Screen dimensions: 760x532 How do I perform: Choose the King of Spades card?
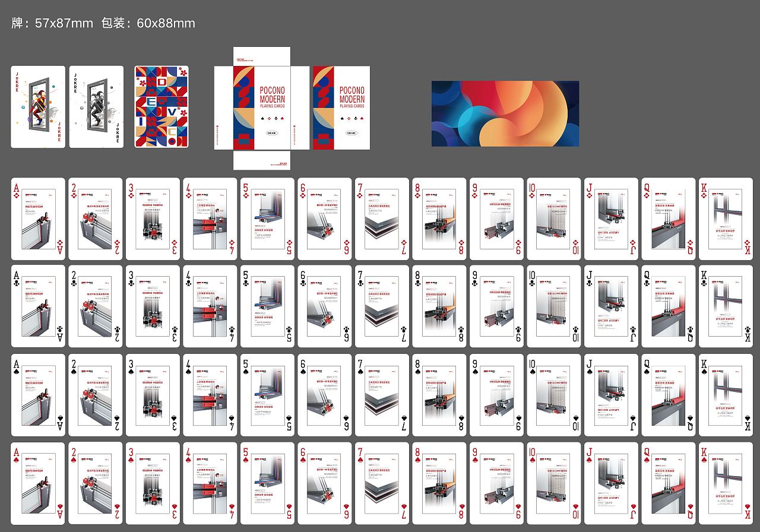click(726, 395)
